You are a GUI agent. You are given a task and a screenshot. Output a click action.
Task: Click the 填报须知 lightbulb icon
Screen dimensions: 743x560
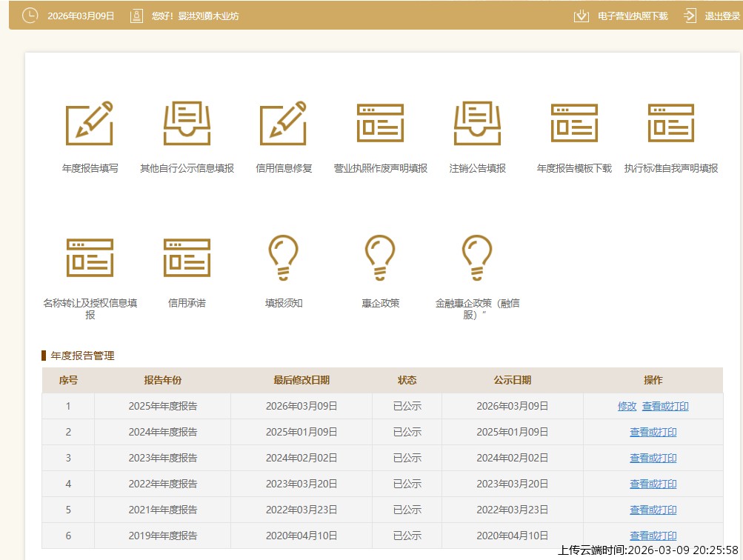283,258
